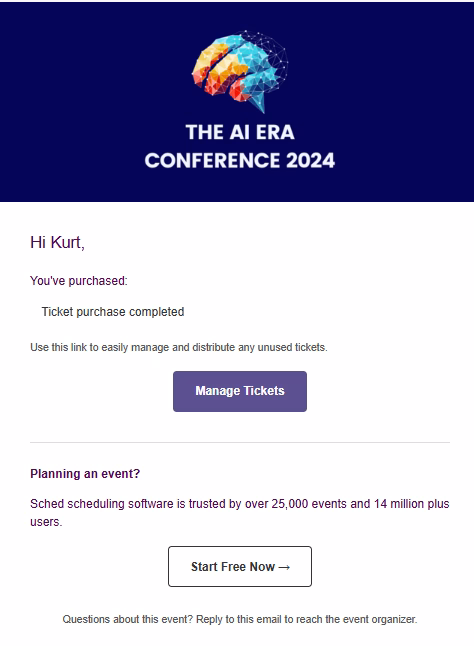Click the Sched scheduling software paragraph
474x646 pixels.
(240, 513)
